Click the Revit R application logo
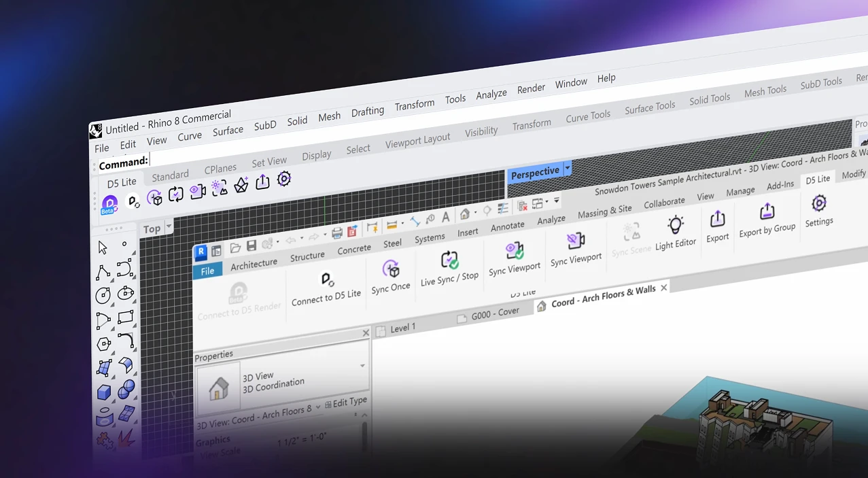Viewport: 868px width, 478px height. click(201, 254)
